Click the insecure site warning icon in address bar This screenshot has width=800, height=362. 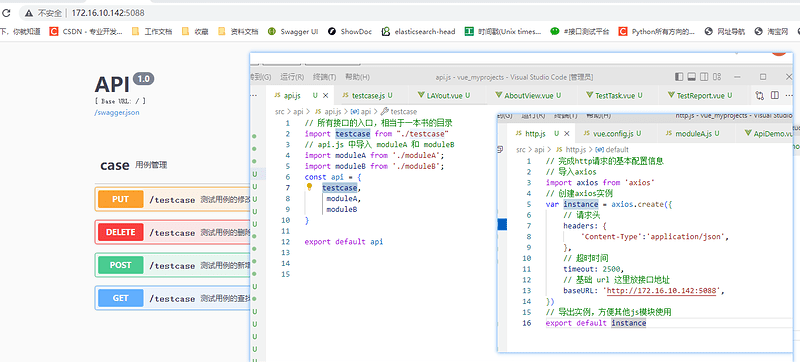[x=30, y=13]
